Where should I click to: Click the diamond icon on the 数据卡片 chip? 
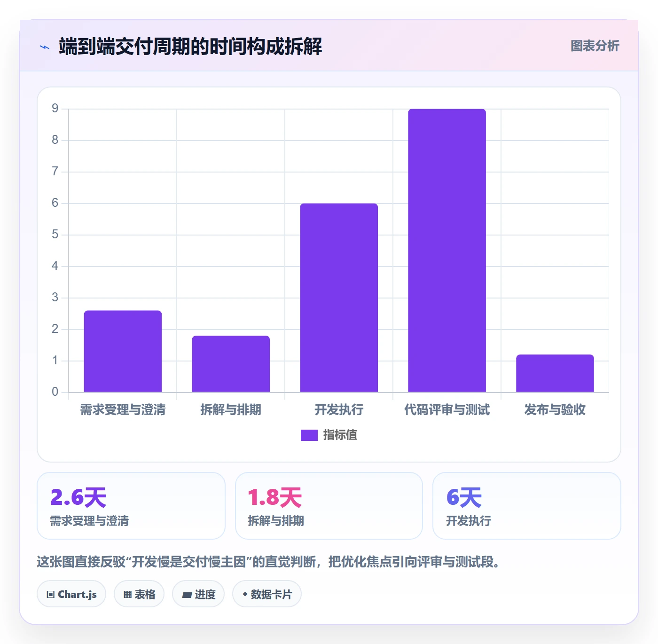(x=245, y=594)
